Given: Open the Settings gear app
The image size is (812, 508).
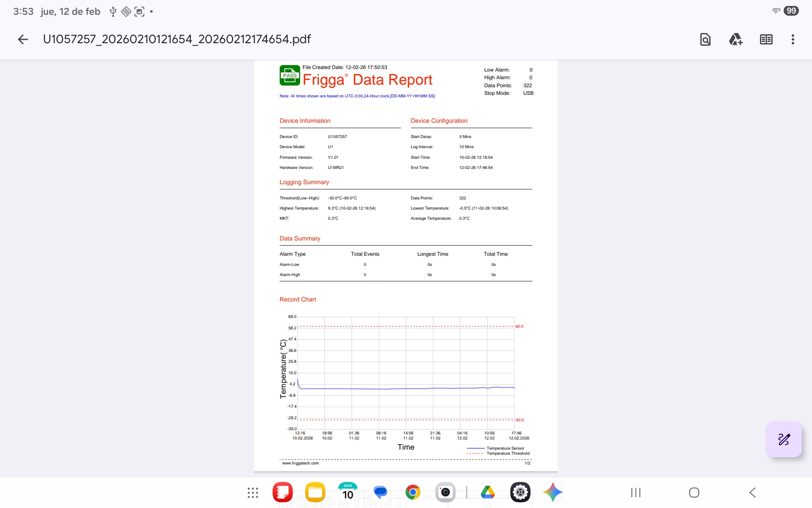Looking at the screenshot, I should coord(520,492).
